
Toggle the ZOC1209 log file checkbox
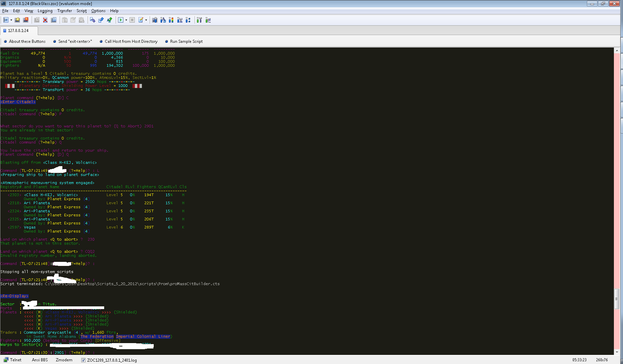83,360
